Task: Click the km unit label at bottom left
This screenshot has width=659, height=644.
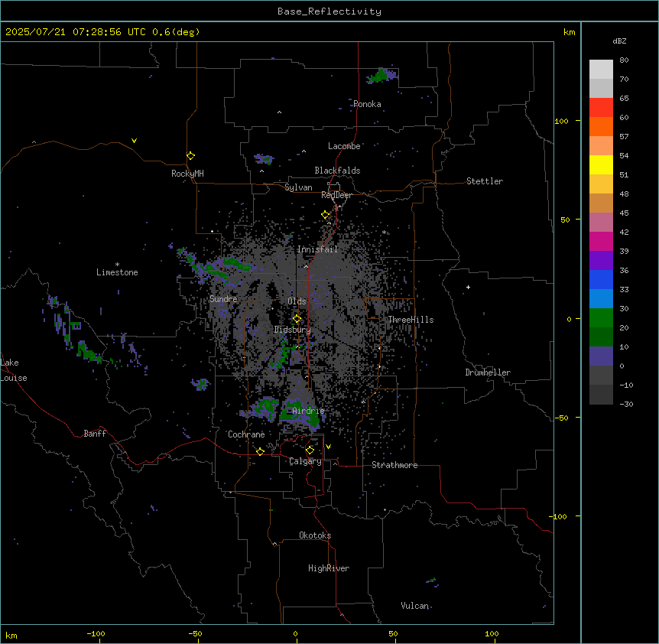Action: pyautogui.click(x=11, y=636)
